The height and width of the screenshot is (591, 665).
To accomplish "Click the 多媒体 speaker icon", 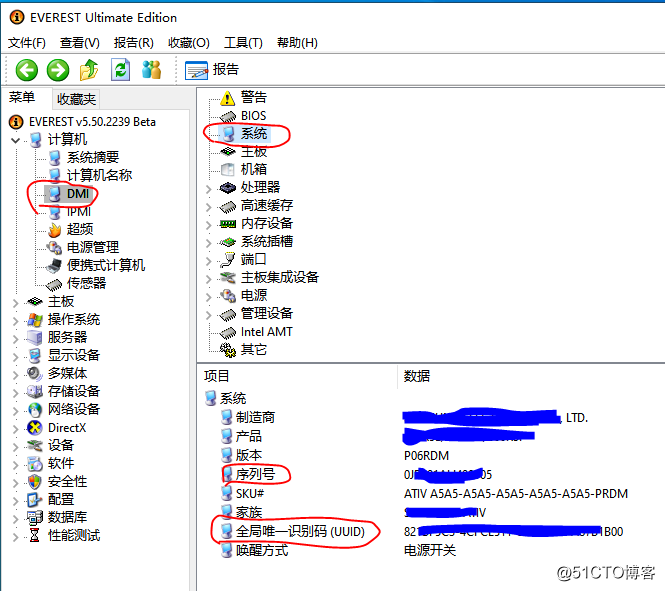I will pos(35,374).
